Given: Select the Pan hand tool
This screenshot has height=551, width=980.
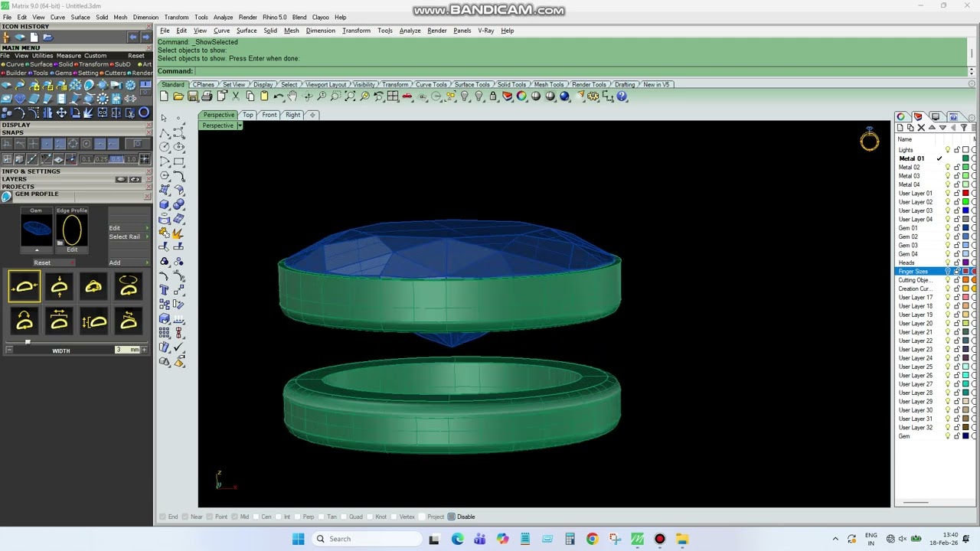Looking at the screenshot, I should (x=292, y=96).
